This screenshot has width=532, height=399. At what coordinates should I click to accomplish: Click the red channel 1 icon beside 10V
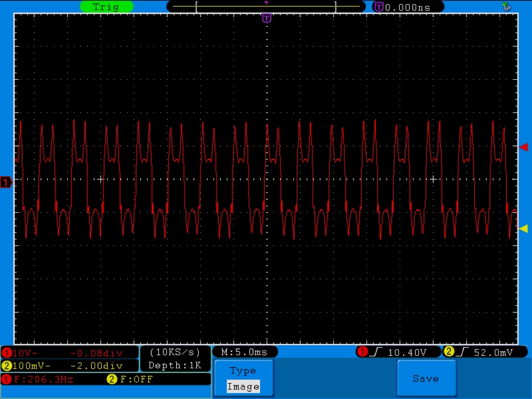click(x=7, y=353)
